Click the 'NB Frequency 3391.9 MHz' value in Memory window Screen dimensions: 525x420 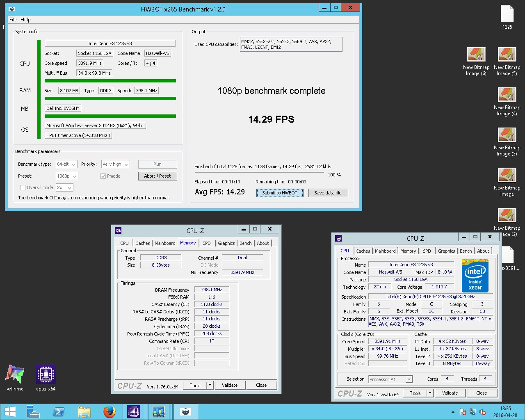(x=242, y=272)
